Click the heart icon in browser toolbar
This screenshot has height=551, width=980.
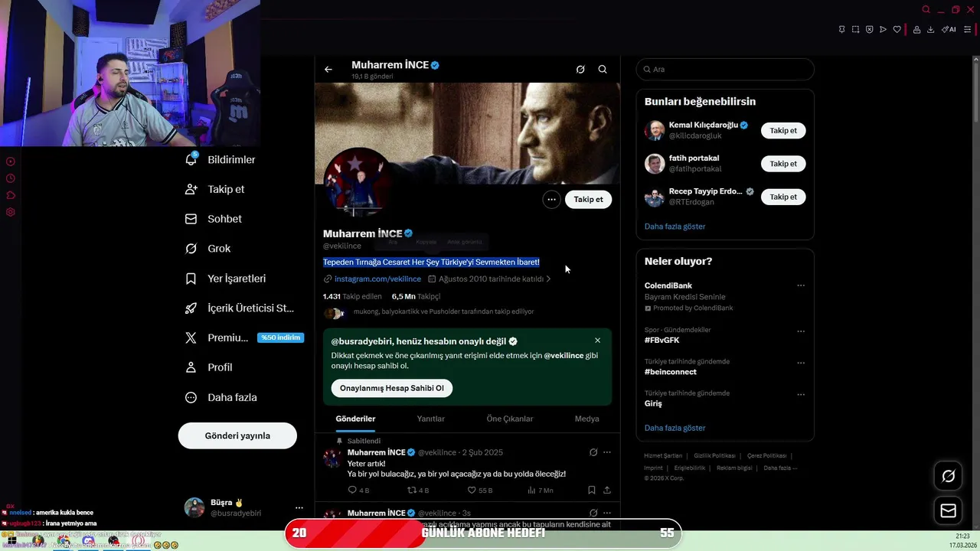pos(897,30)
